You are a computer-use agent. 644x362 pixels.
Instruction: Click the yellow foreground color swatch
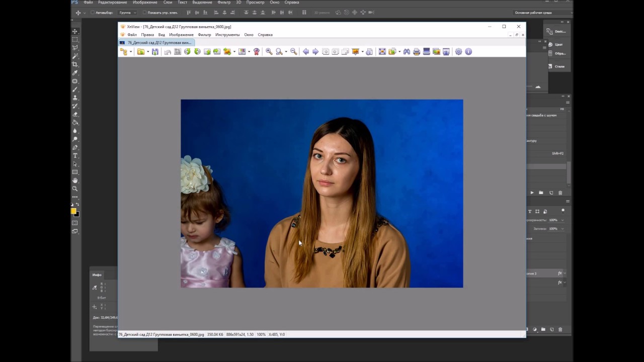73,211
